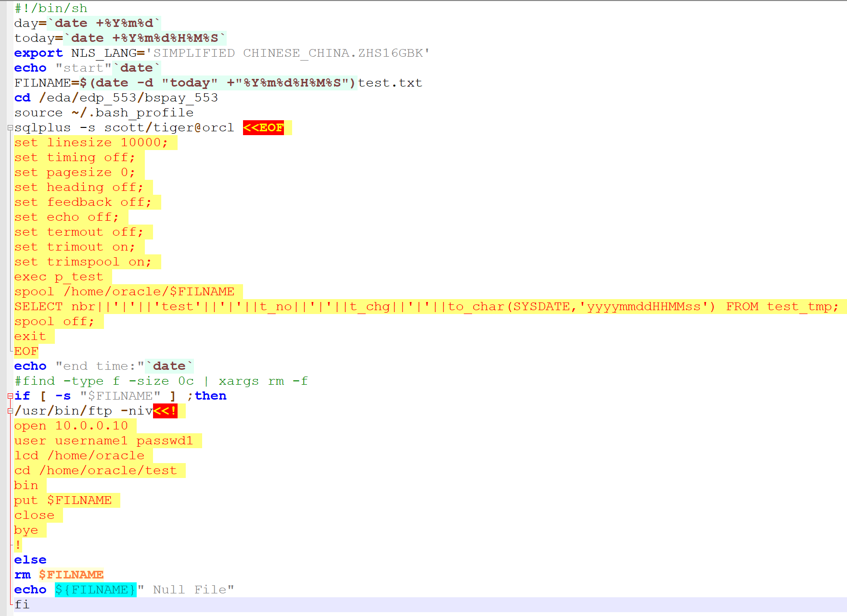Image resolution: width=847 pixels, height=616 pixels.
Task: Collapse the if block fold marker
Action: point(10,396)
